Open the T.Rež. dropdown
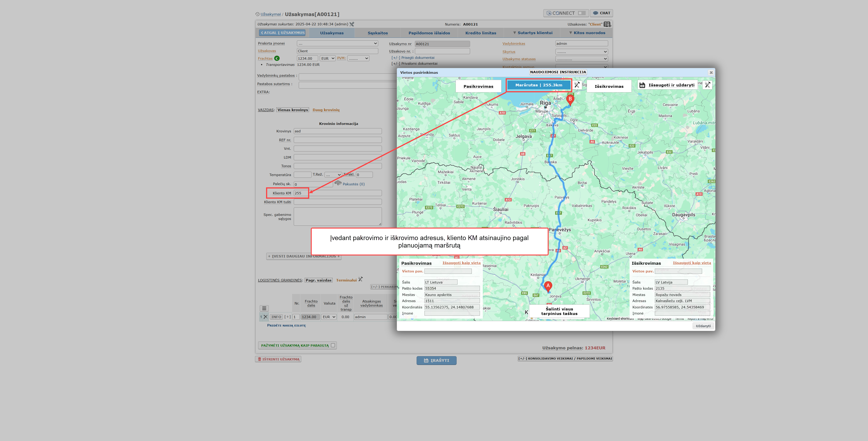 333,175
